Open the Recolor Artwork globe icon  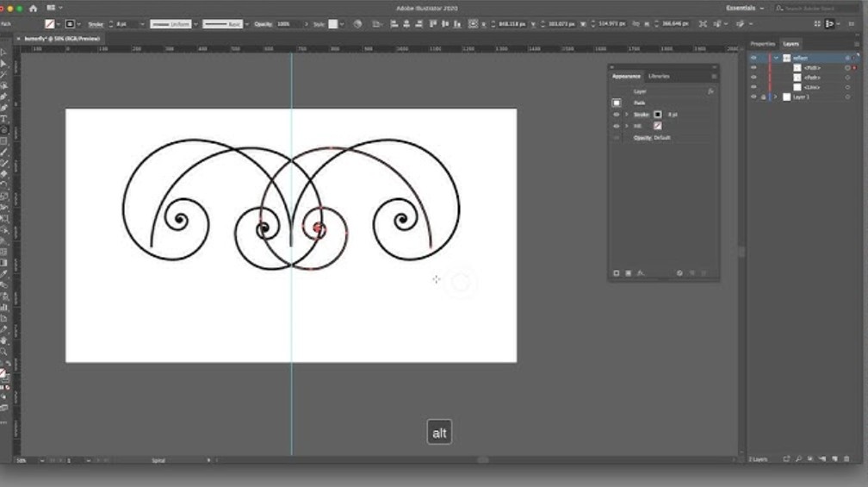point(357,24)
